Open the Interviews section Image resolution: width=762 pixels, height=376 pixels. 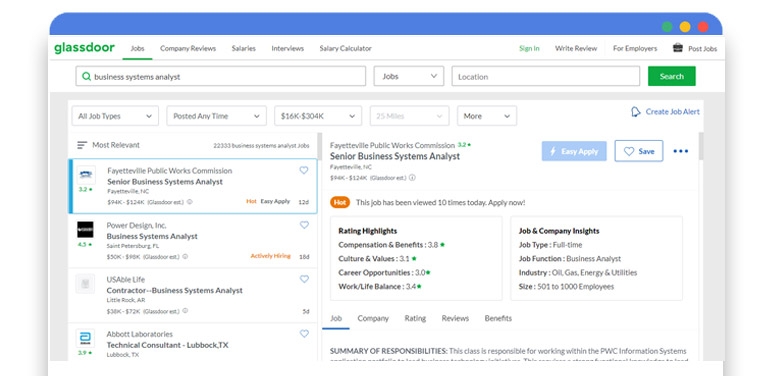click(288, 49)
